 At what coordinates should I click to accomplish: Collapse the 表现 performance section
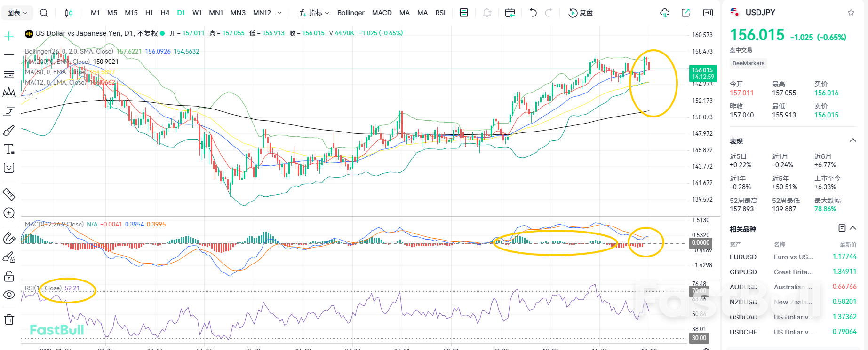(x=852, y=140)
